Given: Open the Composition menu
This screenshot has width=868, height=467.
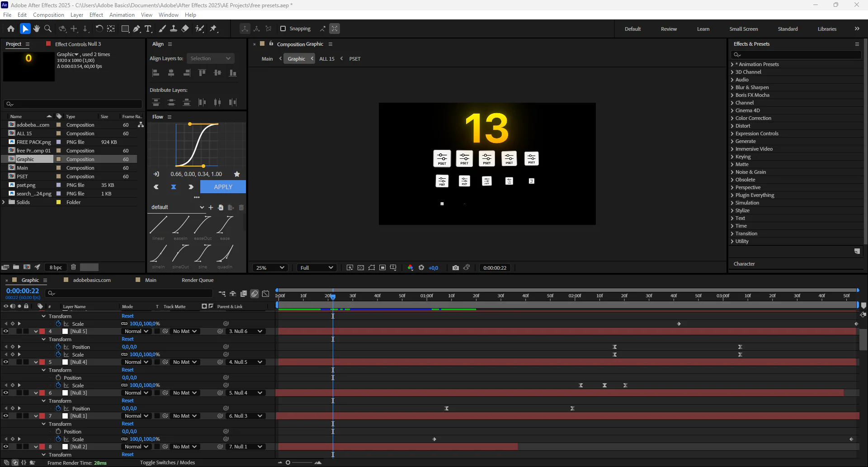Looking at the screenshot, I should tap(48, 14).
